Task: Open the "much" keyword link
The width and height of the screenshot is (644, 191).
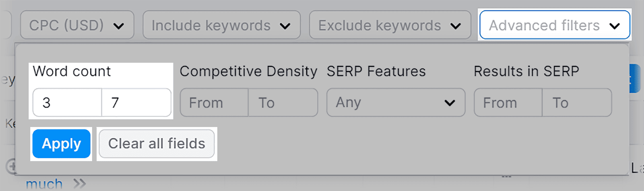Action: coord(44,185)
